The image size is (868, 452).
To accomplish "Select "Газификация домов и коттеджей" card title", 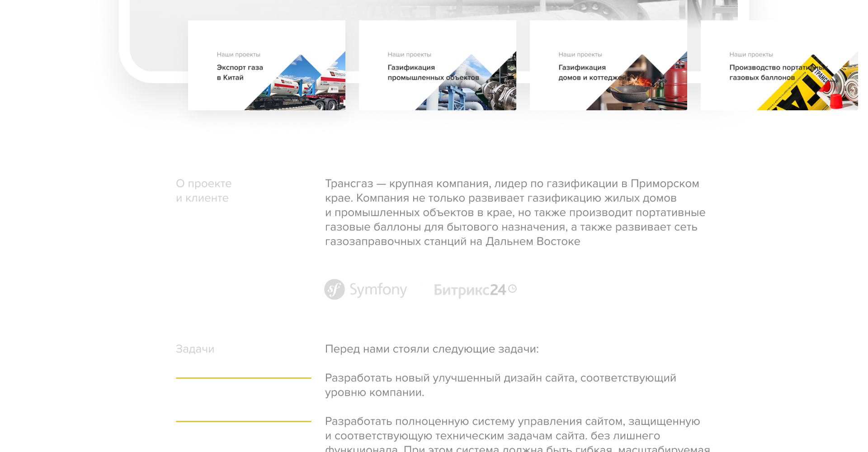I will coord(592,72).
